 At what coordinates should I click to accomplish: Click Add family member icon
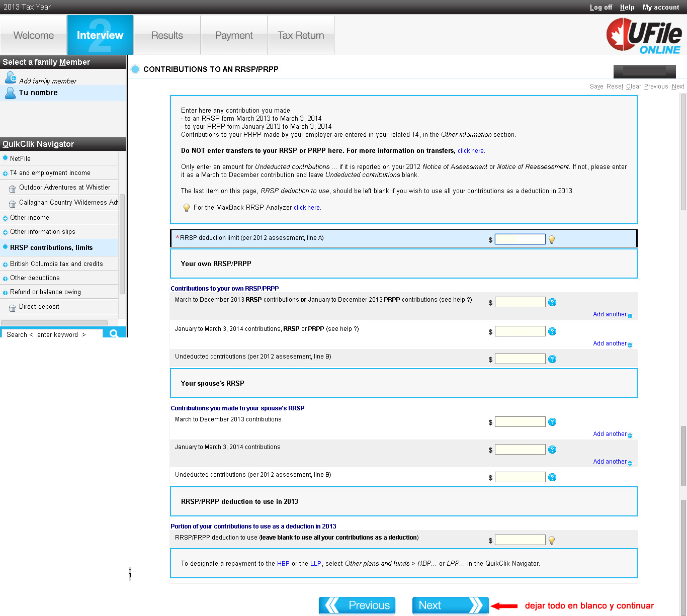point(11,78)
